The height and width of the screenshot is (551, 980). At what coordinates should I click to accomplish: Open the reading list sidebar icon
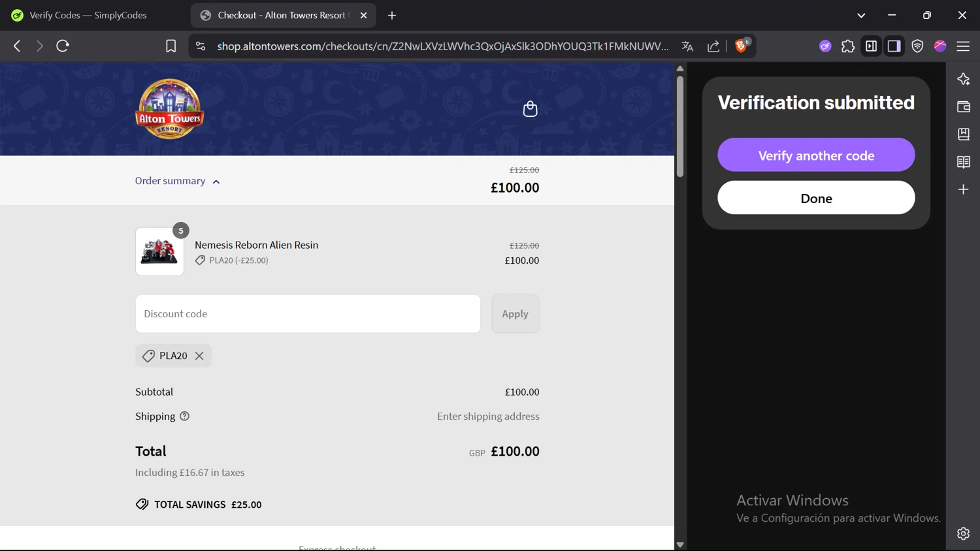[964, 162]
